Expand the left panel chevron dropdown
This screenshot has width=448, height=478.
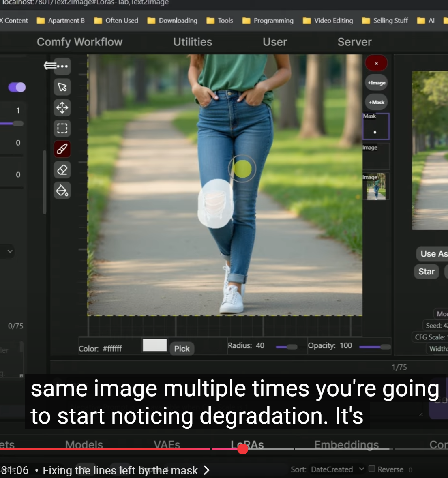pyautogui.click(x=10, y=251)
